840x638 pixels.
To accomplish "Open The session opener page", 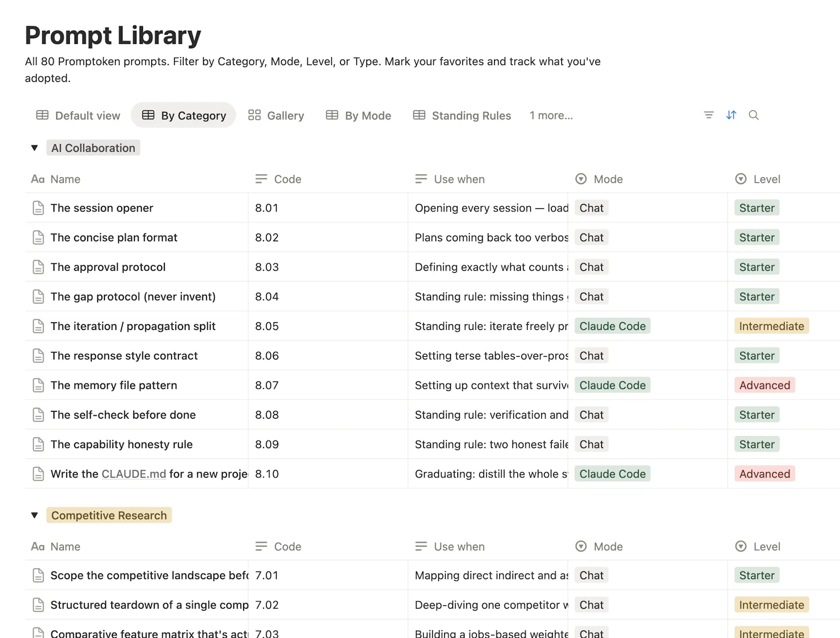I will click(x=102, y=208).
